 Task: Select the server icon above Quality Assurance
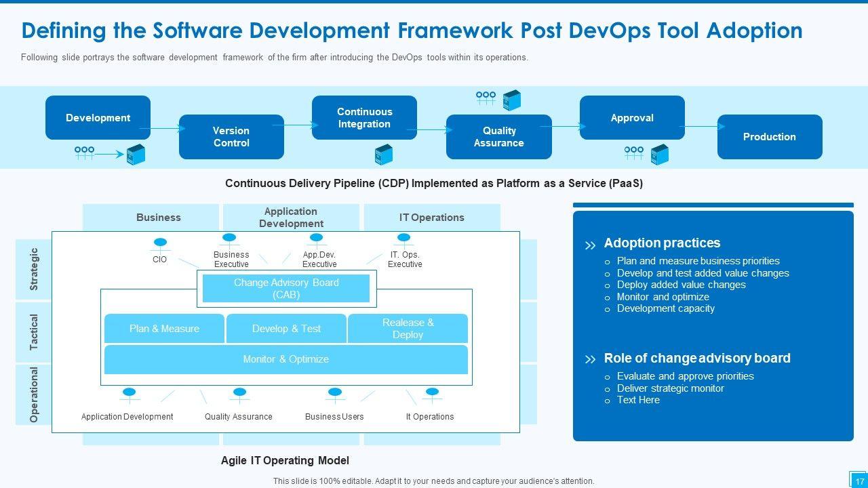(x=511, y=100)
